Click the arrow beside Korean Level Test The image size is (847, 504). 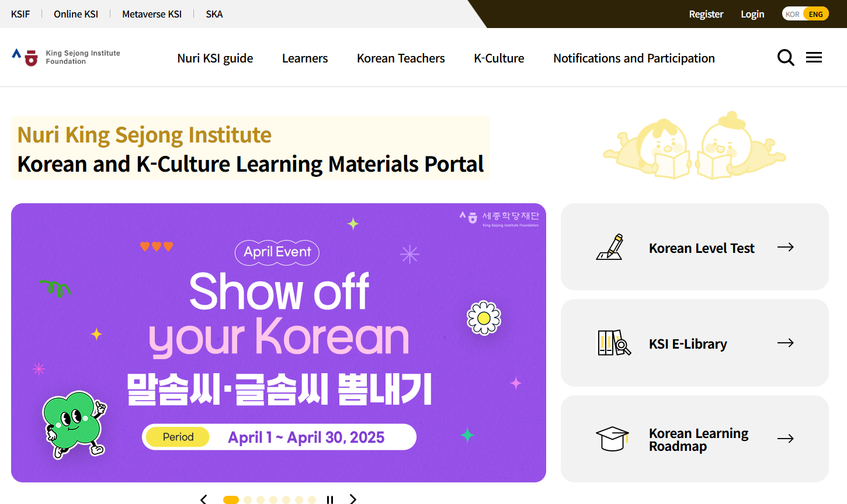click(785, 247)
